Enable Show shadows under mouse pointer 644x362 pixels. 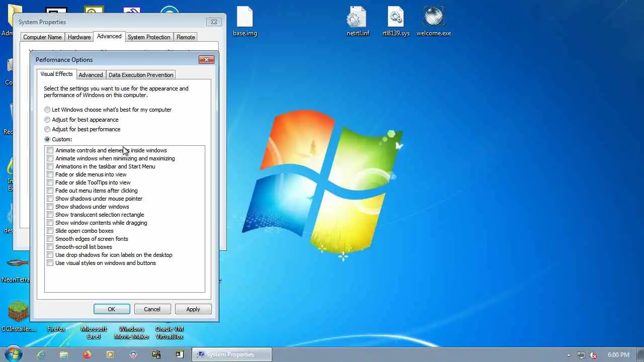coord(50,199)
